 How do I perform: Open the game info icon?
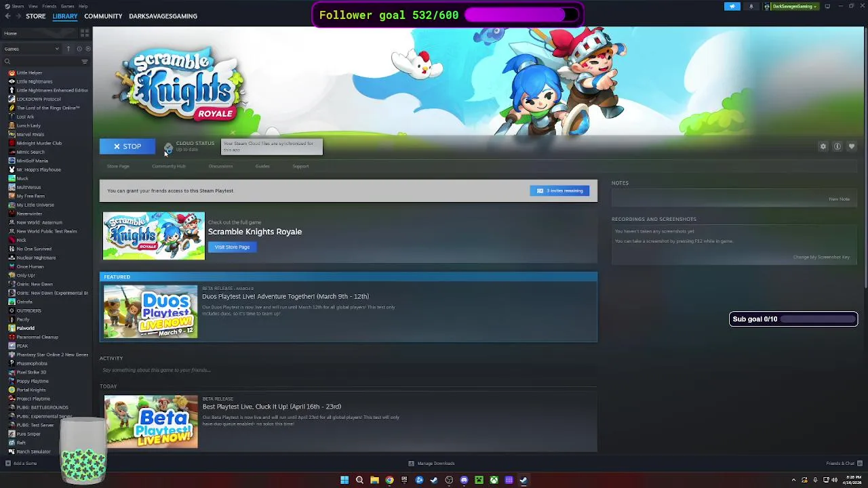tap(837, 146)
